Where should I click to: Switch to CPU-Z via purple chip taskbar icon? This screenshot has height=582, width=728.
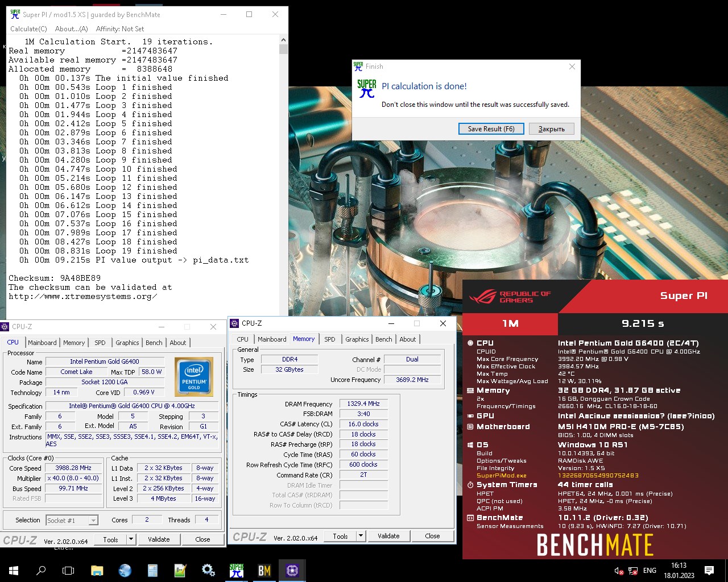tap(292, 570)
